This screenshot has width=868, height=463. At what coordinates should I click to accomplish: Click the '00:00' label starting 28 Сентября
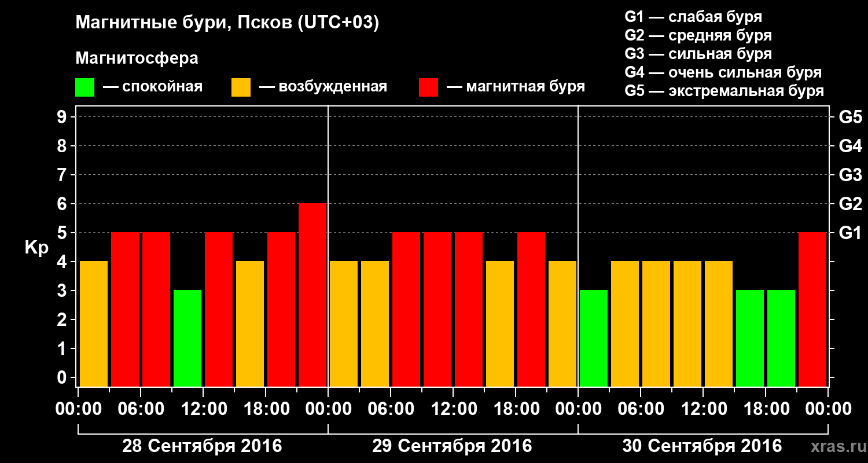pos(78,409)
